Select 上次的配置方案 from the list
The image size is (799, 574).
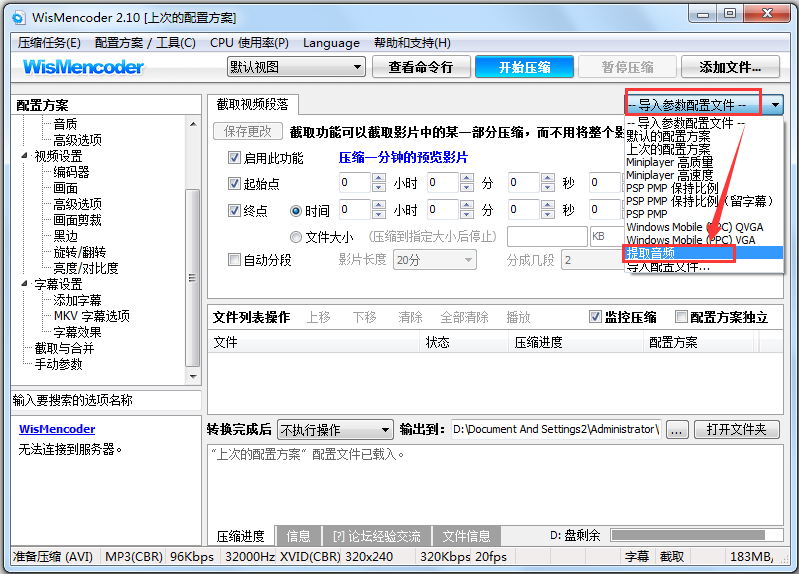[x=668, y=149]
